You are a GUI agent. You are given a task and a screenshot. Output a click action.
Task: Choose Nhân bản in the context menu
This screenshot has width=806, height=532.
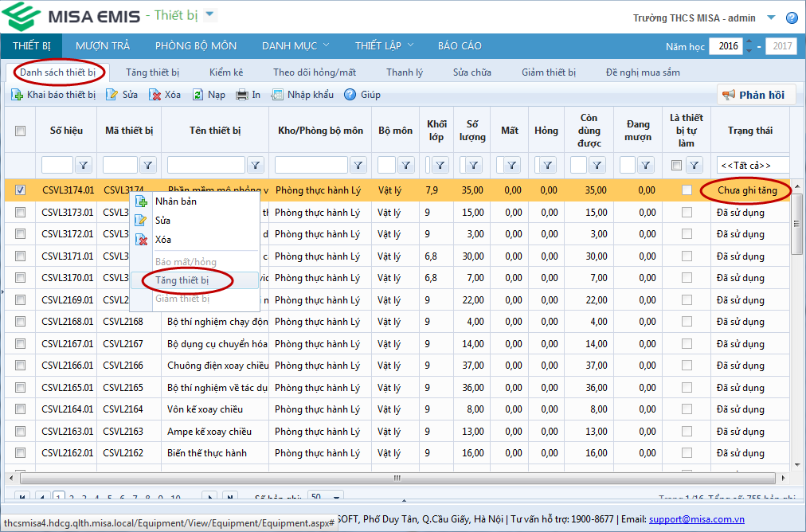(x=175, y=201)
